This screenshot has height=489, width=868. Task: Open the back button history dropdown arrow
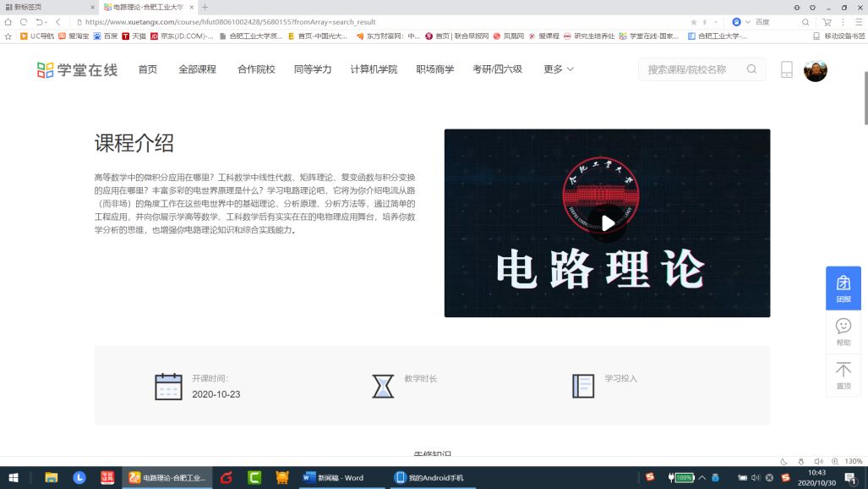point(47,22)
